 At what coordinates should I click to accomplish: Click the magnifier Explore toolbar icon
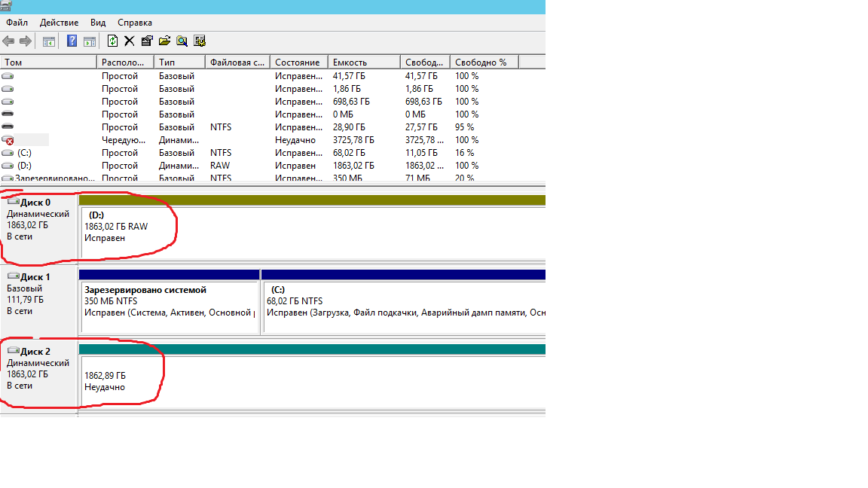coord(182,41)
